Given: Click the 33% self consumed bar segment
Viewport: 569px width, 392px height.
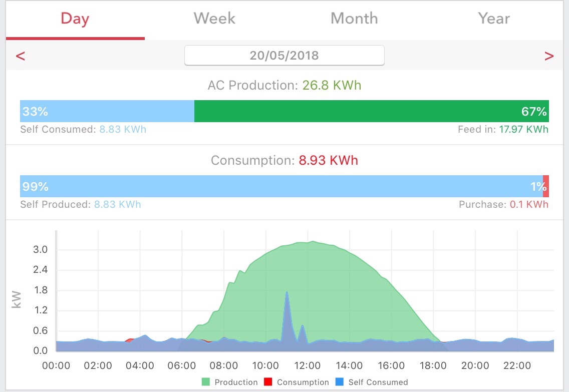Looking at the screenshot, I should coord(107,111).
